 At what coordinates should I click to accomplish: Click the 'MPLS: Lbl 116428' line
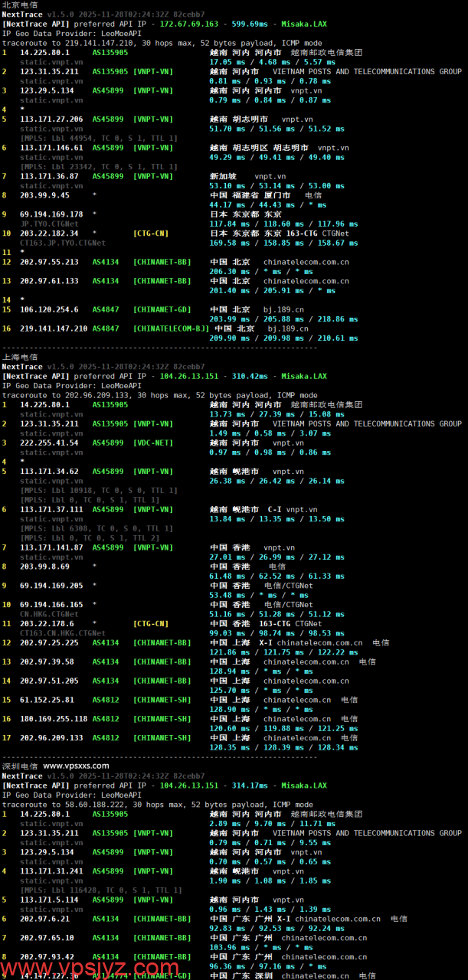(x=102, y=890)
